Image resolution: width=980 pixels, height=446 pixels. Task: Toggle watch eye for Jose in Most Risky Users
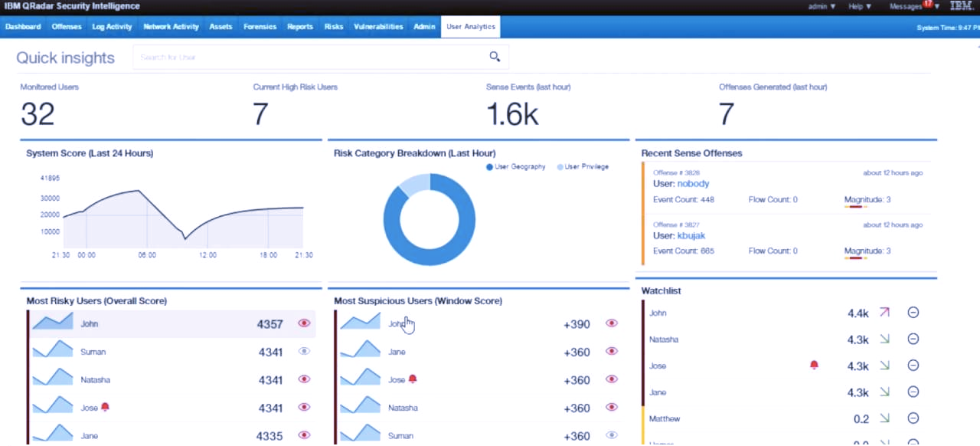[x=304, y=407]
